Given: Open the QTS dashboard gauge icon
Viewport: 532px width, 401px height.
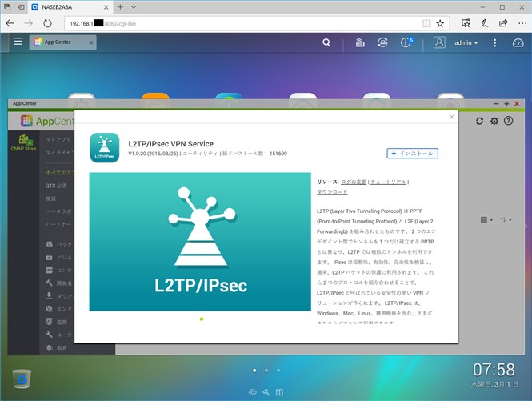Looking at the screenshot, I should (518, 42).
